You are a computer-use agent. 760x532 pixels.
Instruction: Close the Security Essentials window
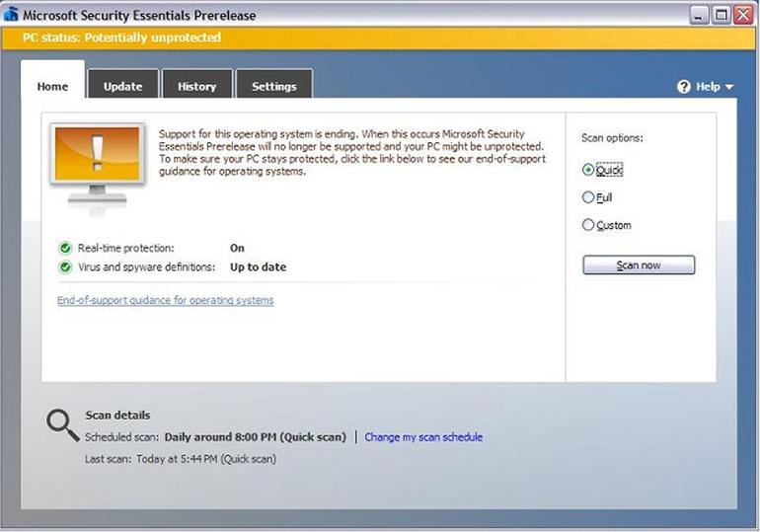[x=743, y=15]
